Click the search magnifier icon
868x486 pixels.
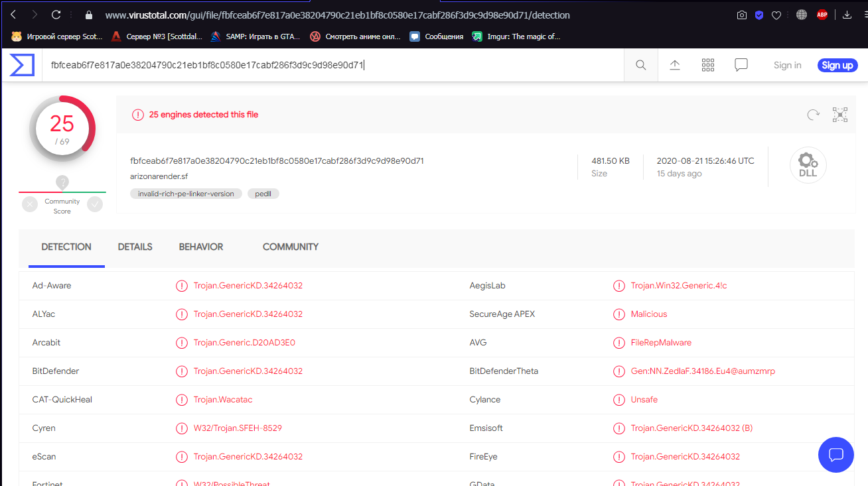point(641,65)
